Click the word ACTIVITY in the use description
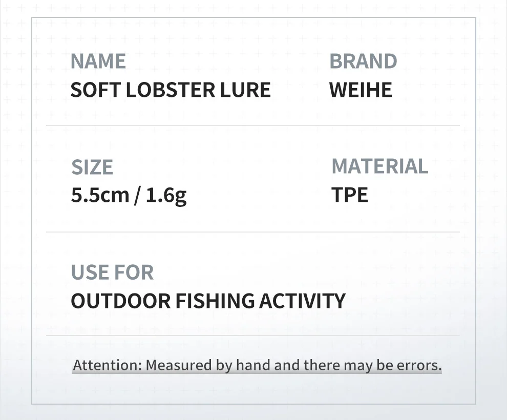The width and height of the screenshot is (507, 420). [x=302, y=301]
